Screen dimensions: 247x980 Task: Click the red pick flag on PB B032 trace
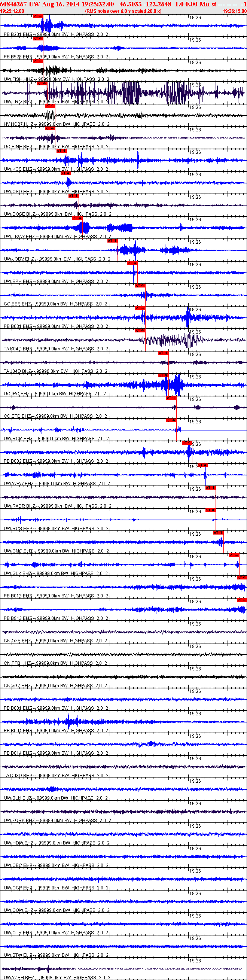tap(186, 442)
